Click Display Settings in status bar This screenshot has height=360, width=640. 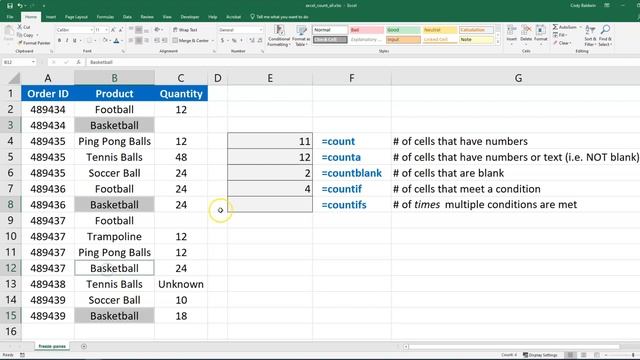(x=540, y=355)
